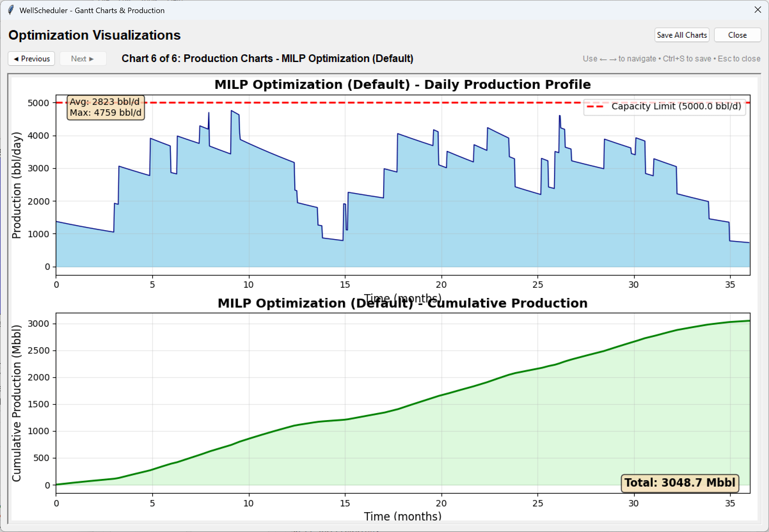The image size is (769, 532).
Task: Click the Close button beside Save All Charts
Action: [x=737, y=35]
